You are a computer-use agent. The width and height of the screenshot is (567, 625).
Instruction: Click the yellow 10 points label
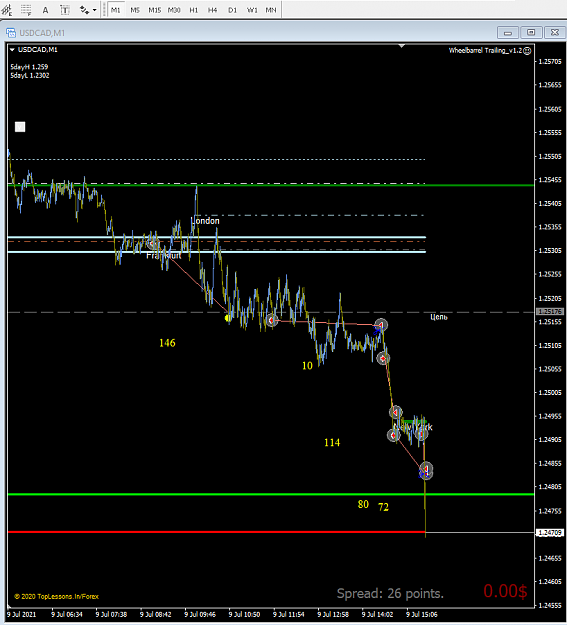tap(307, 366)
